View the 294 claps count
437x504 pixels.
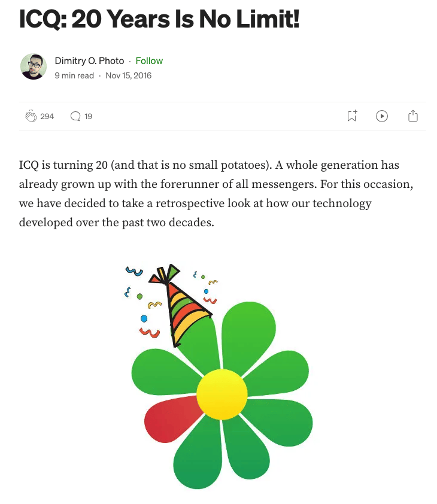47,116
